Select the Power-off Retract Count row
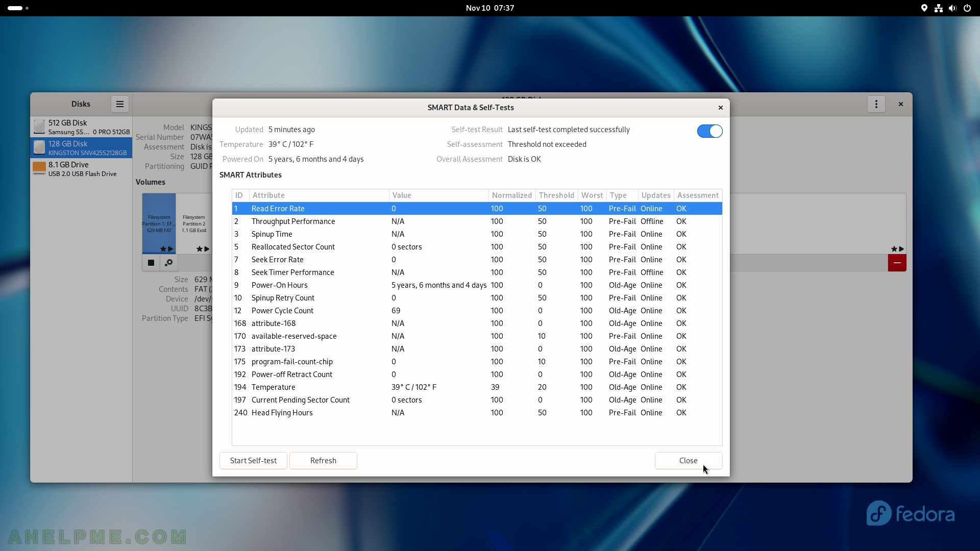 pyautogui.click(x=477, y=374)
